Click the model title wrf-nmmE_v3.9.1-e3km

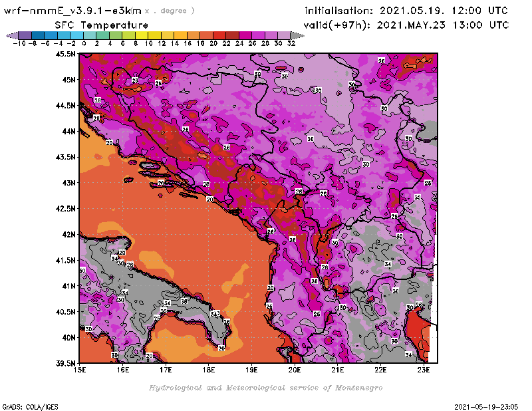[72, 11]
